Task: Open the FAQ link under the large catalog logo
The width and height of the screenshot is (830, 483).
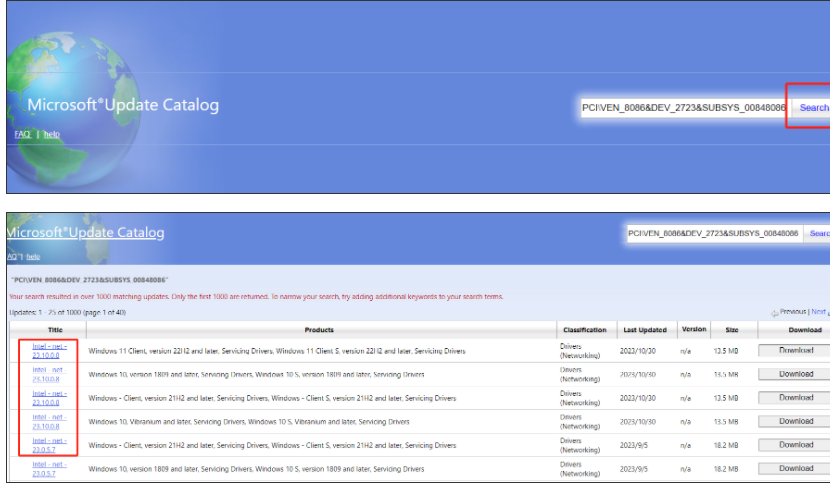Action: [22, 135]
